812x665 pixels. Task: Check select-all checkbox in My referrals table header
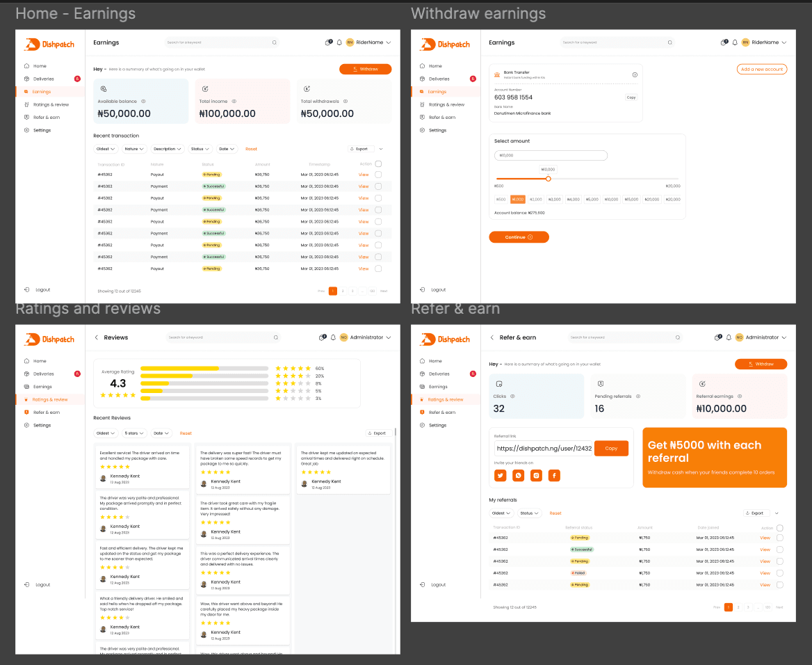pyautogui.click(x=780, y=528)
